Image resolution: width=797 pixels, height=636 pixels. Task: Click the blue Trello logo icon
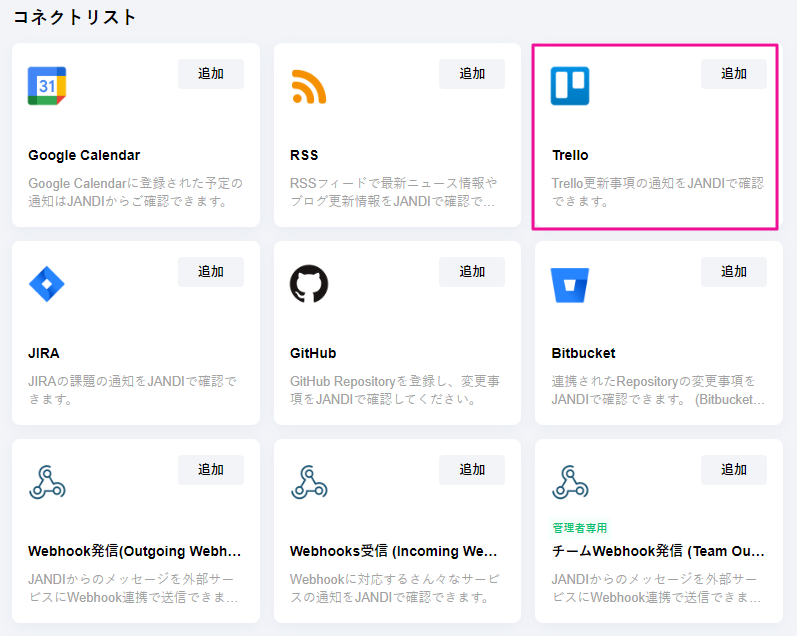click(x=570, y=86)
